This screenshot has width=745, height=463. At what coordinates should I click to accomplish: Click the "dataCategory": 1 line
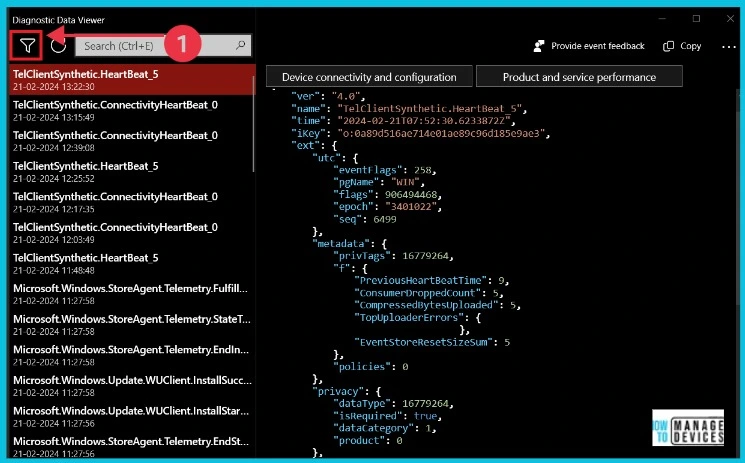point(384,428)
